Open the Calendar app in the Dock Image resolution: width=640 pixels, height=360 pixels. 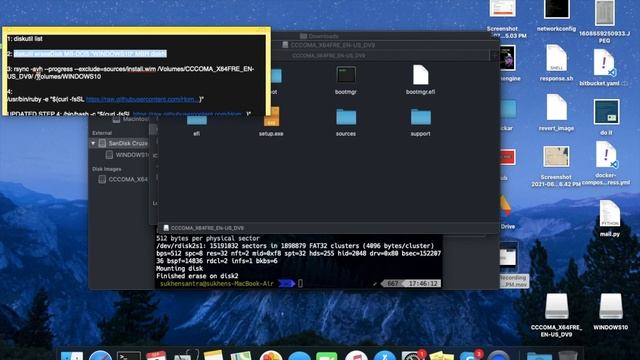click(x=156, y=355)
